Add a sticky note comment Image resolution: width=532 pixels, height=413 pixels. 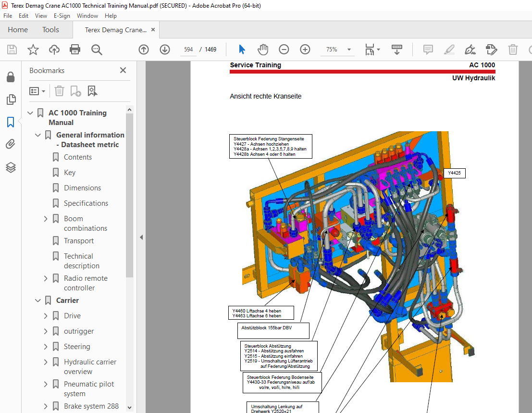(428, 50)
